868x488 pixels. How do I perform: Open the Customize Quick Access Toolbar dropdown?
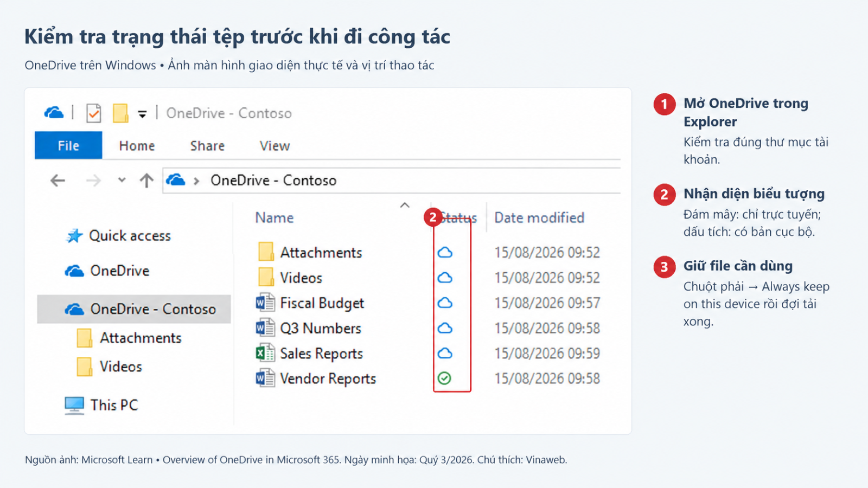tap(142, 114)
